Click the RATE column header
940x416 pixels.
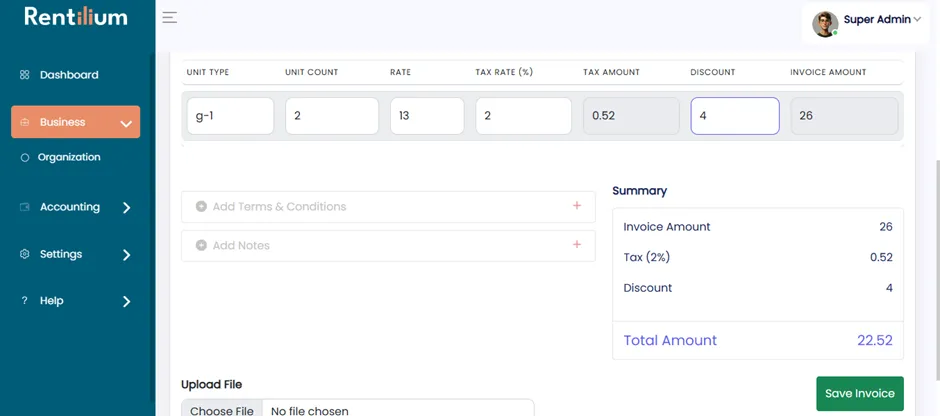(x=400, y=73)
